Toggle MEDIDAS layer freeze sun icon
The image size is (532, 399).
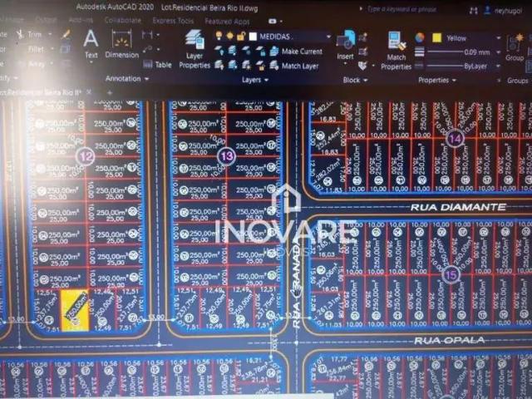pyautogui.click(x=230, y=36)
